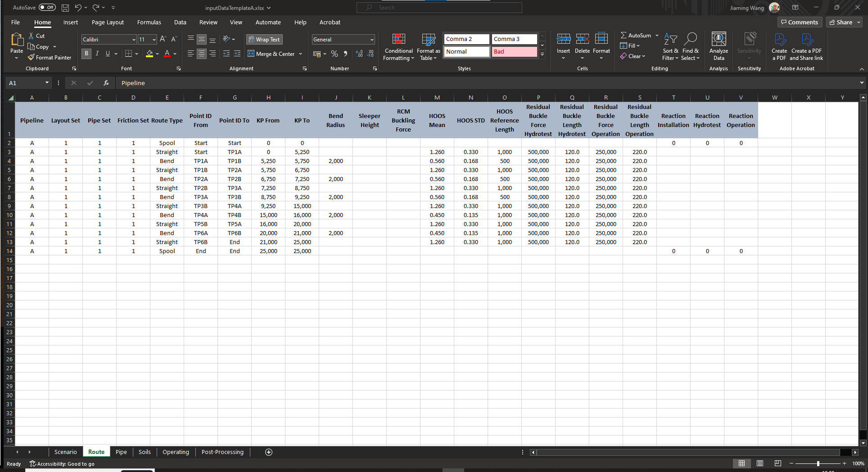Image resolution: width=868 pixels, height=472 pixels.
Task: Open the font name Calibri dropdown
Action: click(x=134, y=40)
